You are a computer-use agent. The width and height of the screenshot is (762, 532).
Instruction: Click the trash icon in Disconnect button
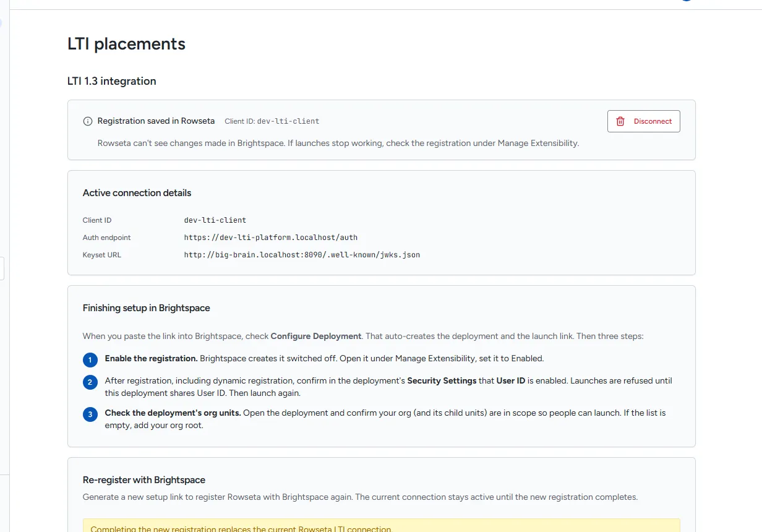coord(620,121)
